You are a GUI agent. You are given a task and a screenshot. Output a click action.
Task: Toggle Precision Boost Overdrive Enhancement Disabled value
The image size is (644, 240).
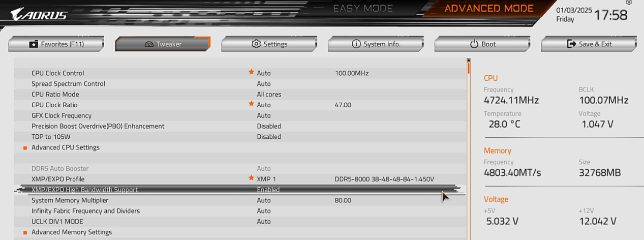point(269,126)
